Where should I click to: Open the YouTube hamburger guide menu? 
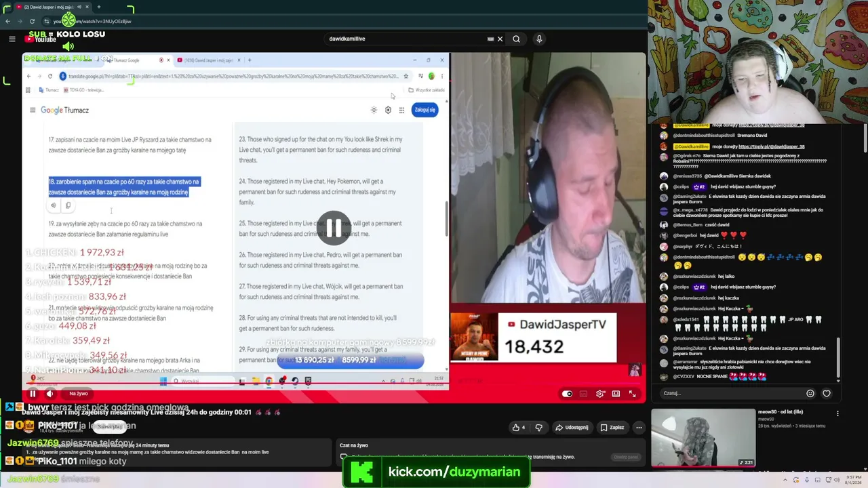click(12, 39)
